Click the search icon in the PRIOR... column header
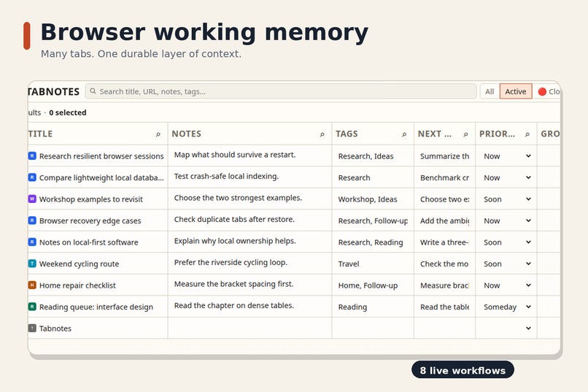The image size is (588, 392). (x=527, y=134)
